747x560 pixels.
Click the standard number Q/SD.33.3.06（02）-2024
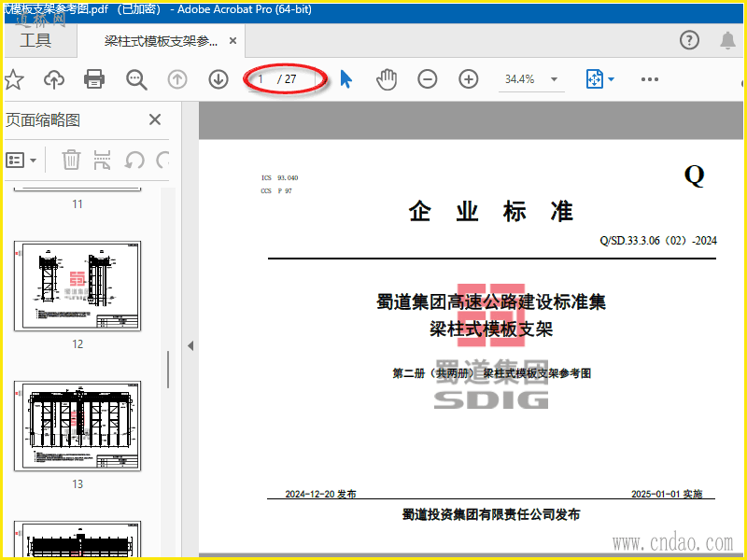click(x=658, y=241)
